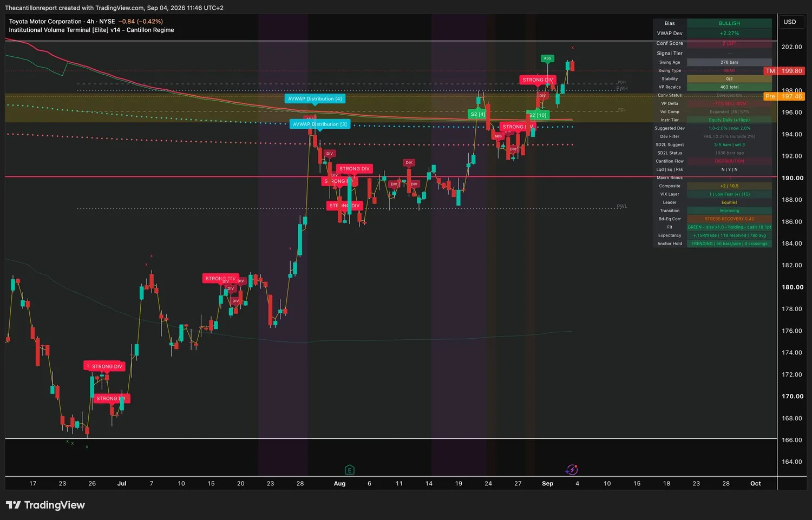
Task: Click the 'SD2L Status' row label
Action: click(670, 153)
